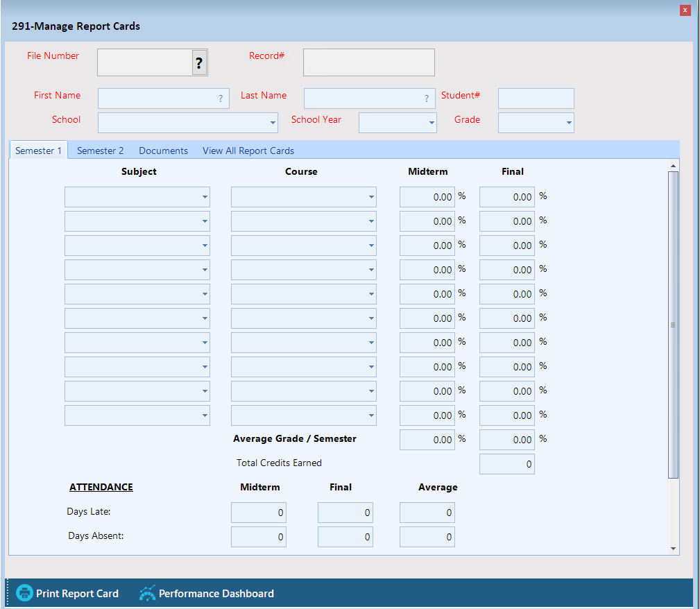Click the printer icon for Print Report Card

click(x=24, y=593)
